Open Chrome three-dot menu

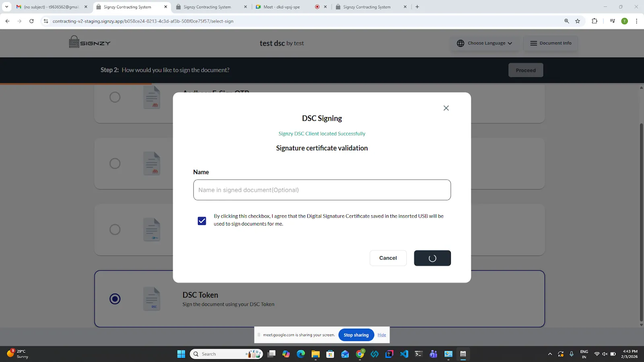click(x=636, y=21)
